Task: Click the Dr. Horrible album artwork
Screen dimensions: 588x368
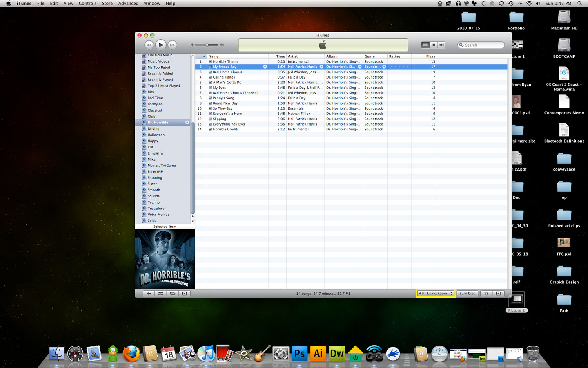Action: point(165,259)
